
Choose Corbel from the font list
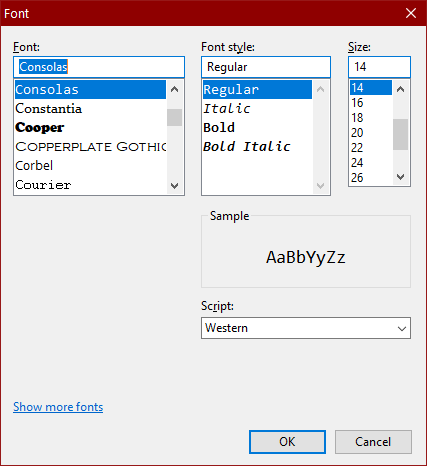click(90, 165)
